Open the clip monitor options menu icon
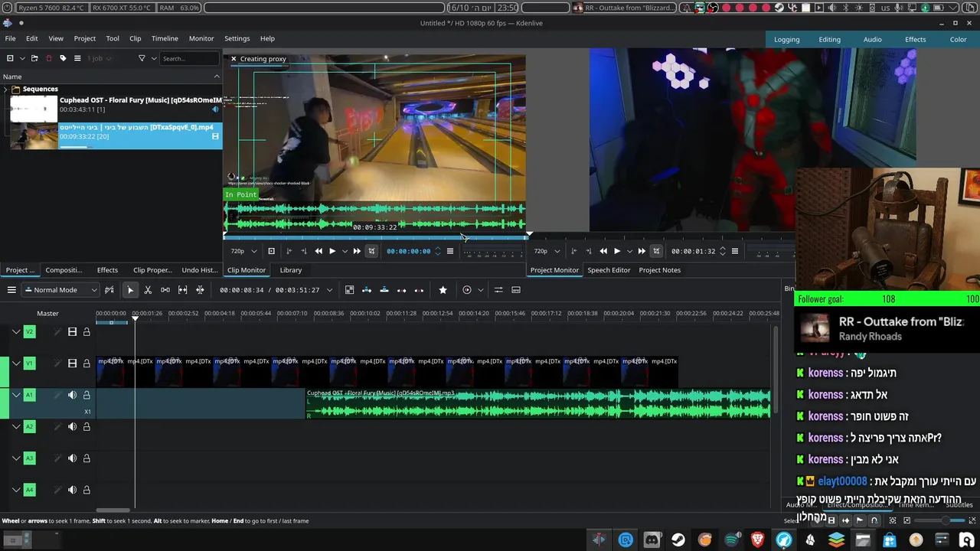Screen dimensions: 980x551 [450, 251]
